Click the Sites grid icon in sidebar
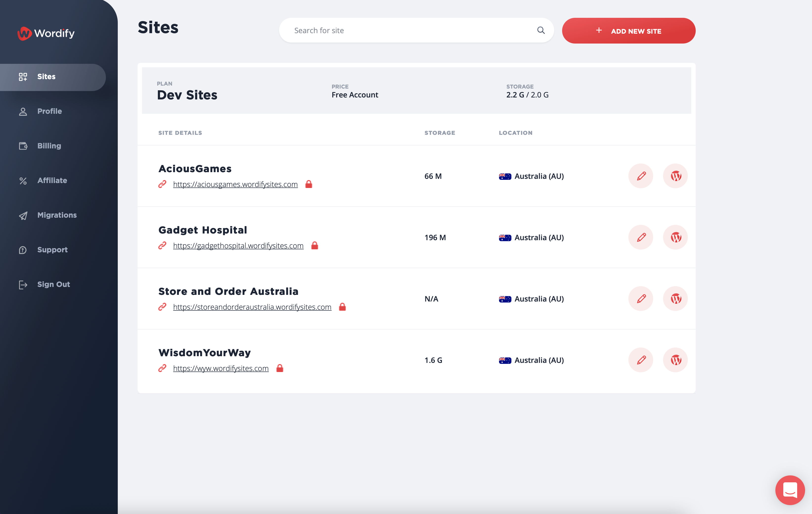812x514 pixels. pyautogui.click(x=23, y=77)
